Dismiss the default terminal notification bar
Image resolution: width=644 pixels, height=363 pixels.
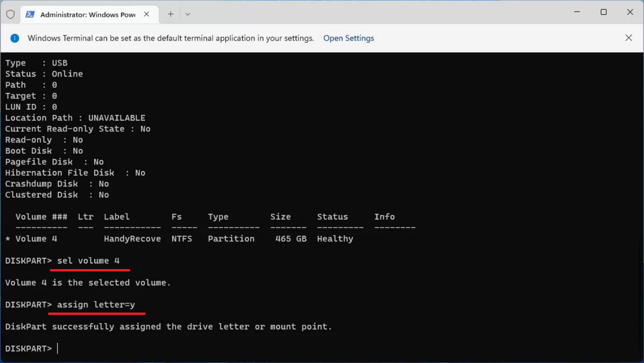pos(629,38)
